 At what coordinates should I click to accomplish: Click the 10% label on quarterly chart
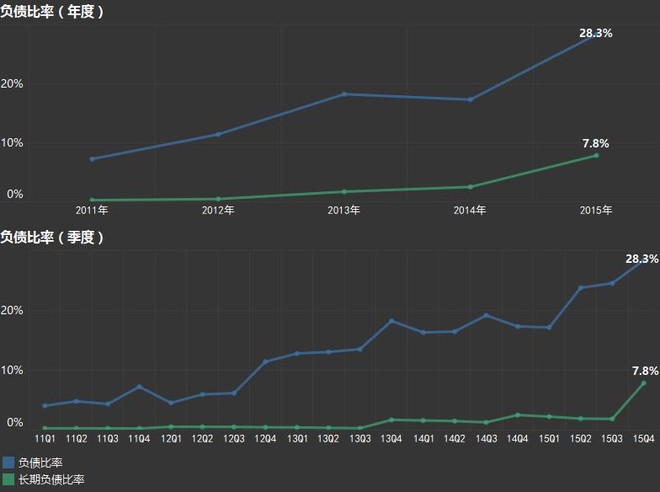pos(12,370)
